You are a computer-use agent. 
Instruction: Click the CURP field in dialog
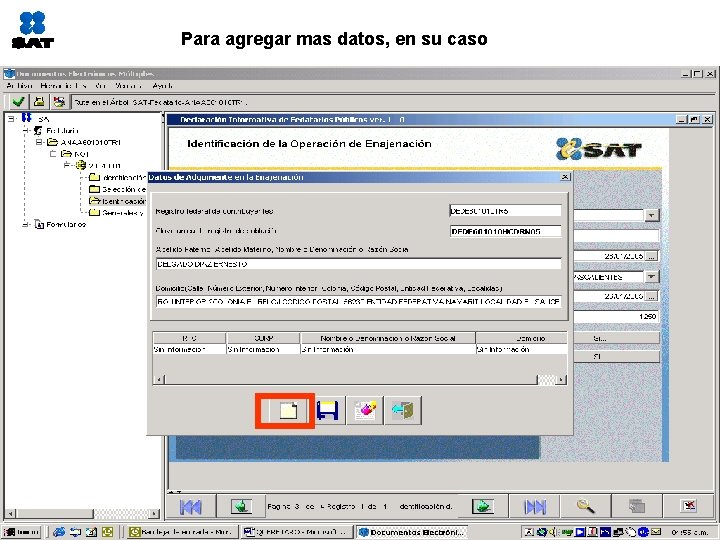point(505,231)
